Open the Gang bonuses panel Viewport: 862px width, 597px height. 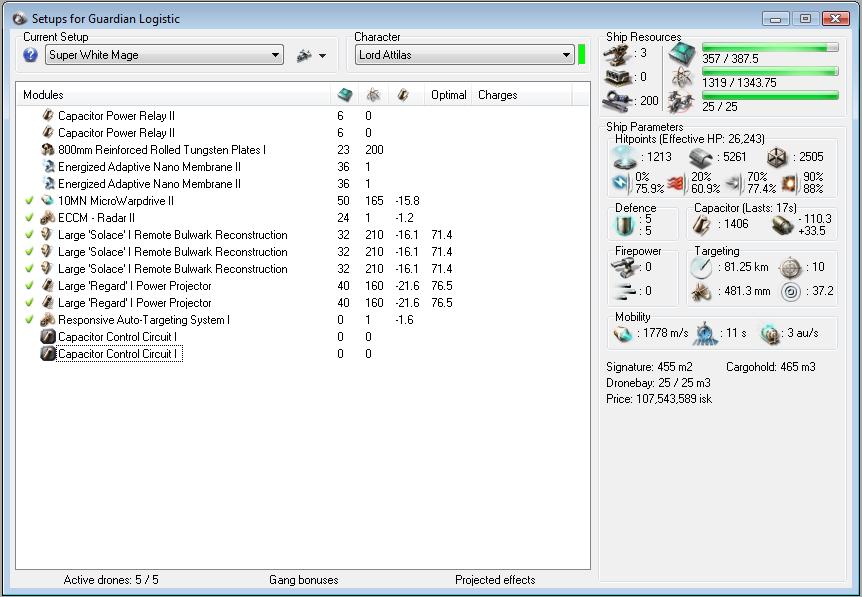pyautogui.click(x=304, y=579)
